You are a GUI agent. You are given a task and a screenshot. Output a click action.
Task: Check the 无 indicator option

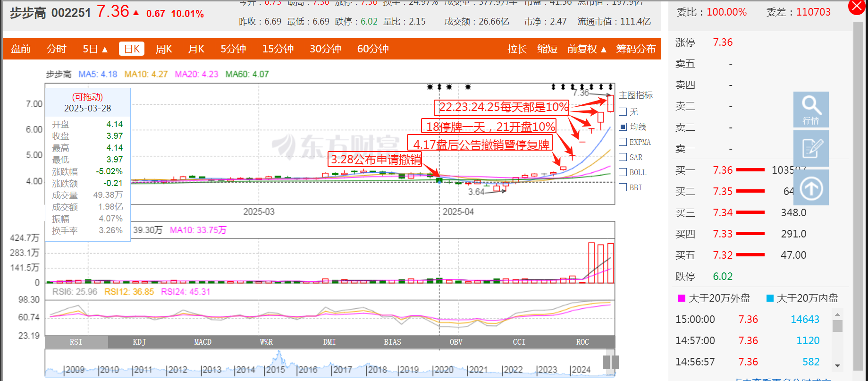click(x=623, y=112)
